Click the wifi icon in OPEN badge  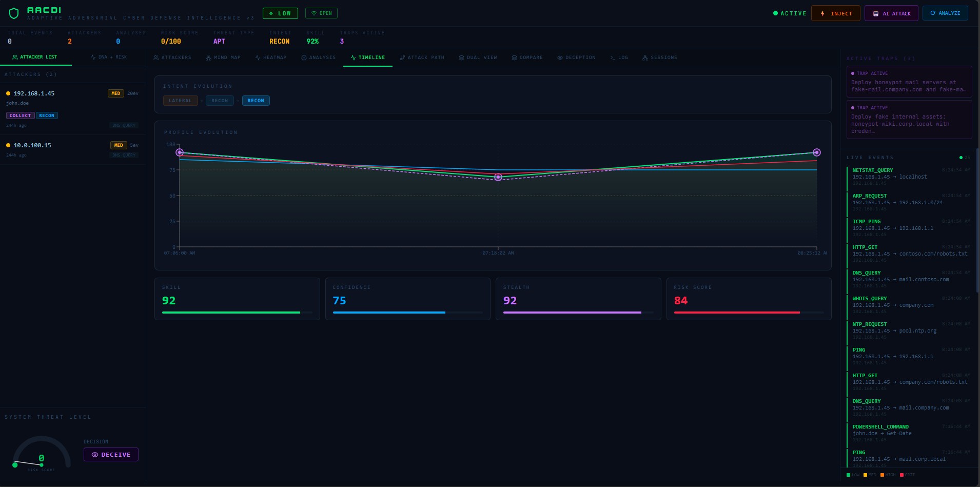click(314, 13)
